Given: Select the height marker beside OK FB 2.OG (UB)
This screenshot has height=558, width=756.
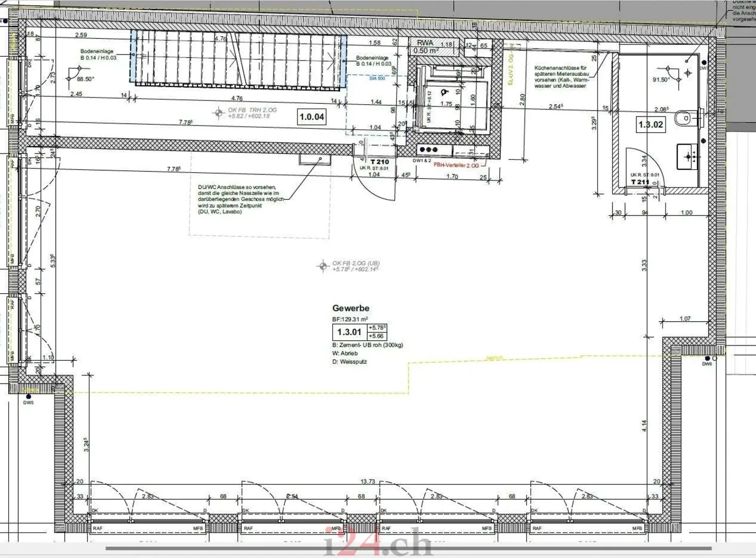Looking at the screenshot, I should click(323, 266).
